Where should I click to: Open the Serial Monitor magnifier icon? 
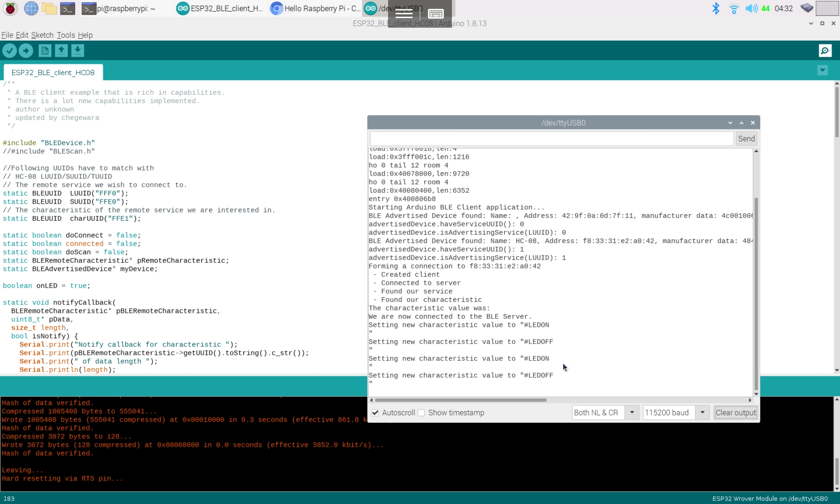tap(825, 50)
